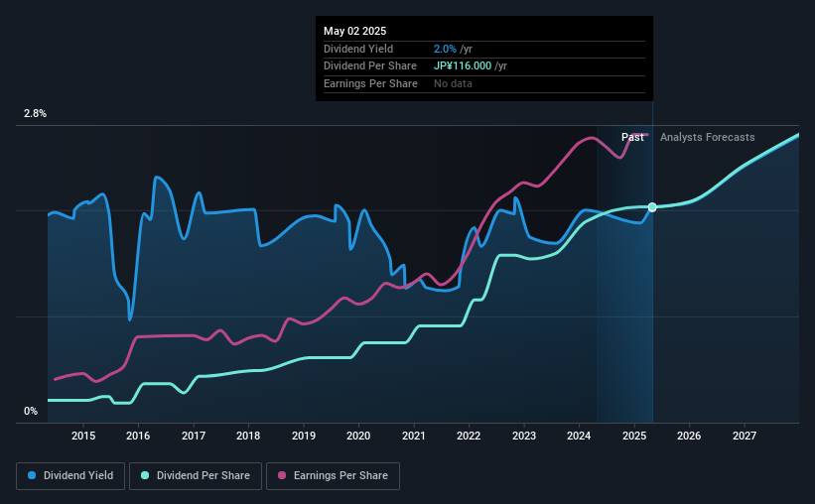Click the 2.8% y-axis label
This screenshot has height=504, width=815.
pos(35,113)
